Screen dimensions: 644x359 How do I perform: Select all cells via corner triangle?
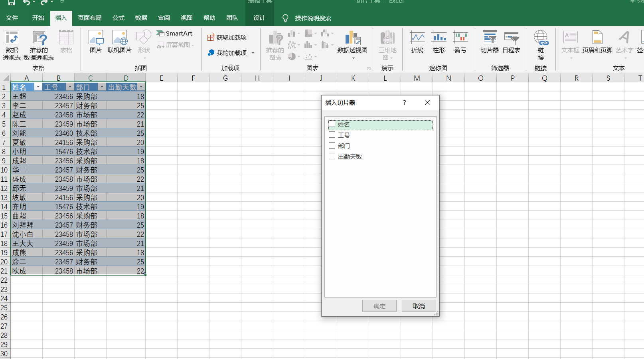[5, 78]
